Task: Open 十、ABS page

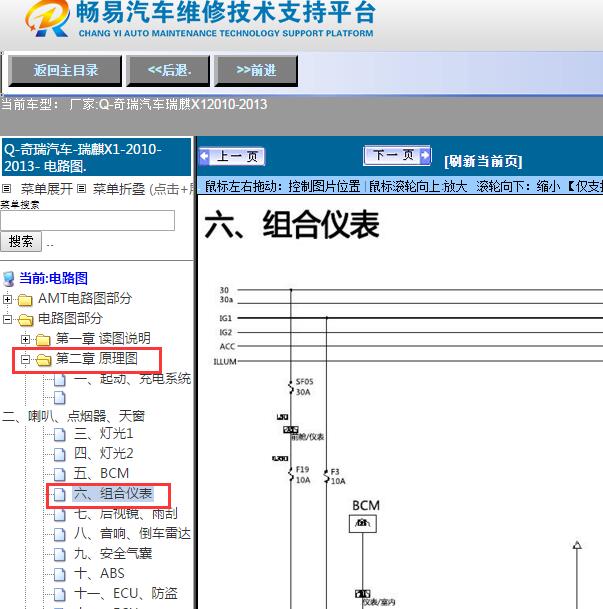Action: tap(99, 573)
